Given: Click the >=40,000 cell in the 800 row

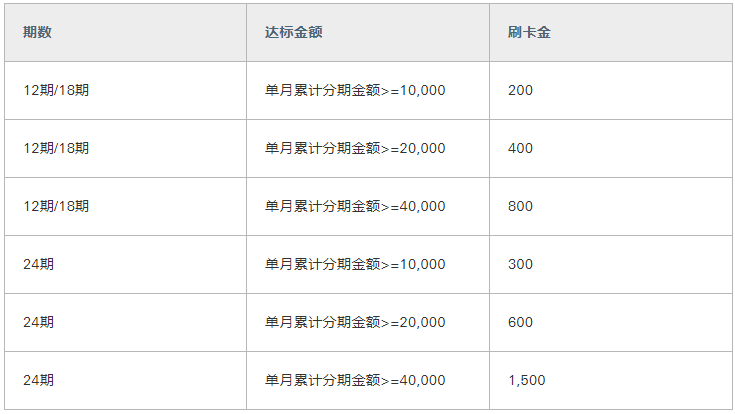Looking at the screenshot, I should [368, 206].
